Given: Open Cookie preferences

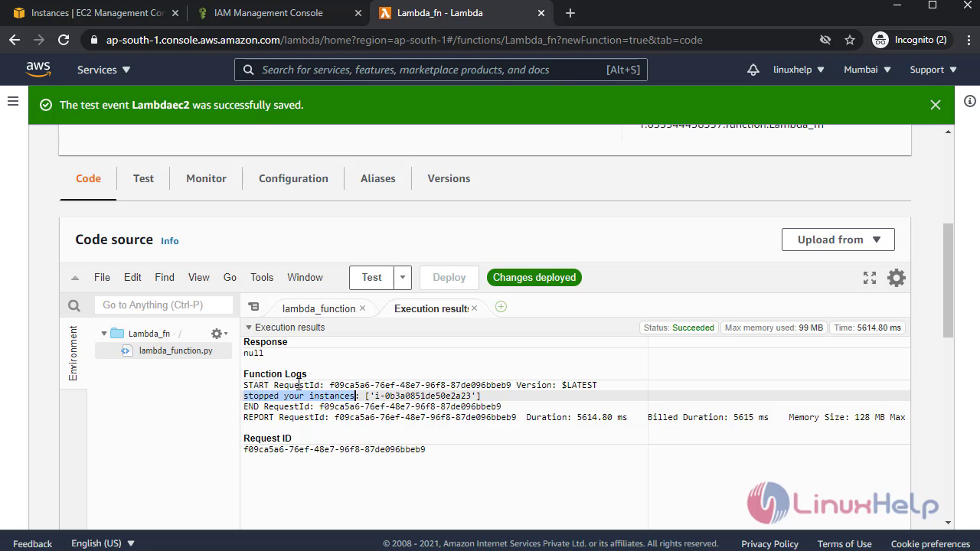Looking at the screenshot, I should coord(930,543).
